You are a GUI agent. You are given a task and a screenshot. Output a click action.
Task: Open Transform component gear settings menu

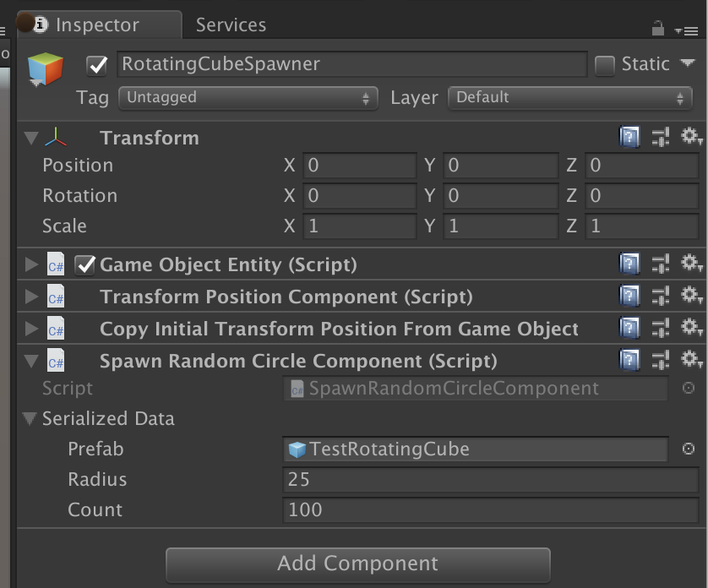[x=692, y=137]
